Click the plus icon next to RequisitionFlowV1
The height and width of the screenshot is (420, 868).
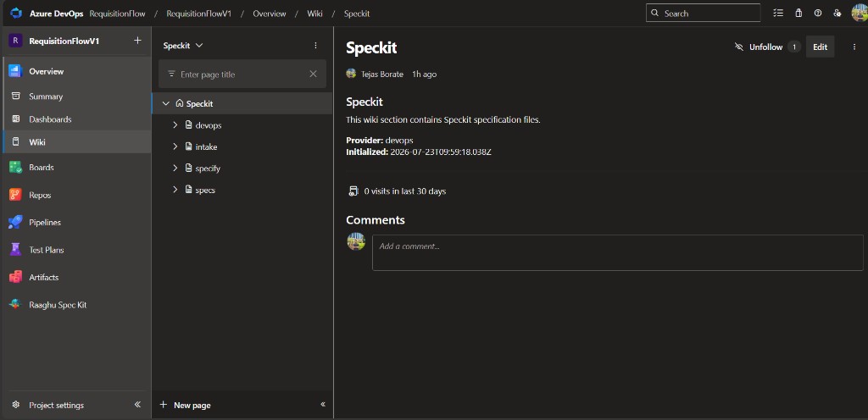(x=137, y=41)
